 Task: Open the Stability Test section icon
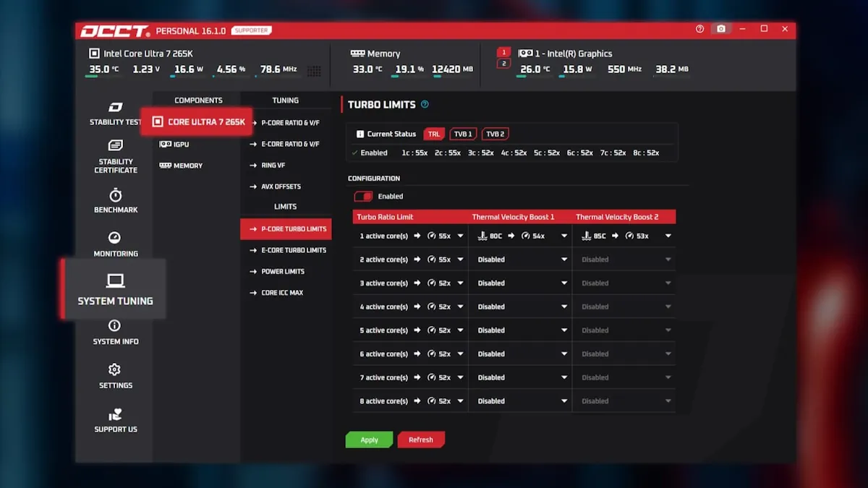click(x=116, y=108)
